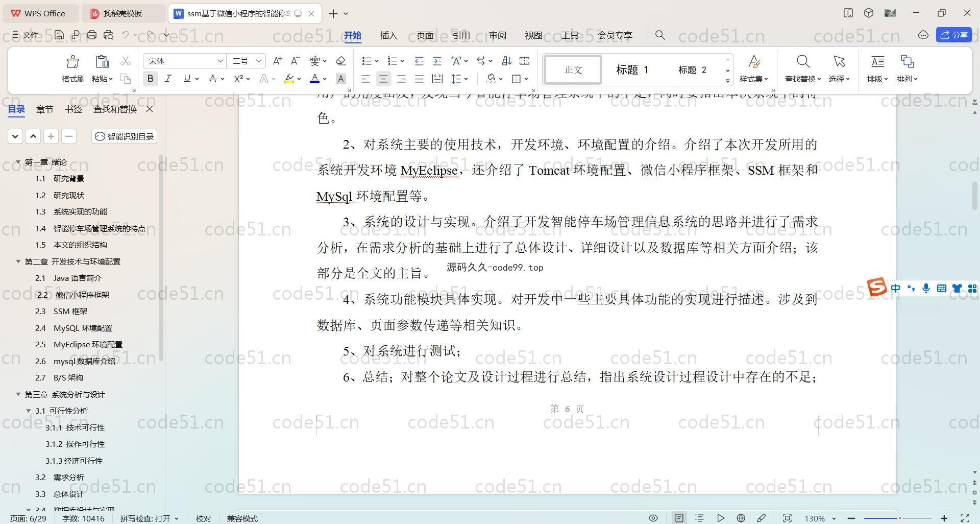The width and height of the screenshot is (980, 524).
Task: Open the font name dropdown 宋体
Action: 220,61
